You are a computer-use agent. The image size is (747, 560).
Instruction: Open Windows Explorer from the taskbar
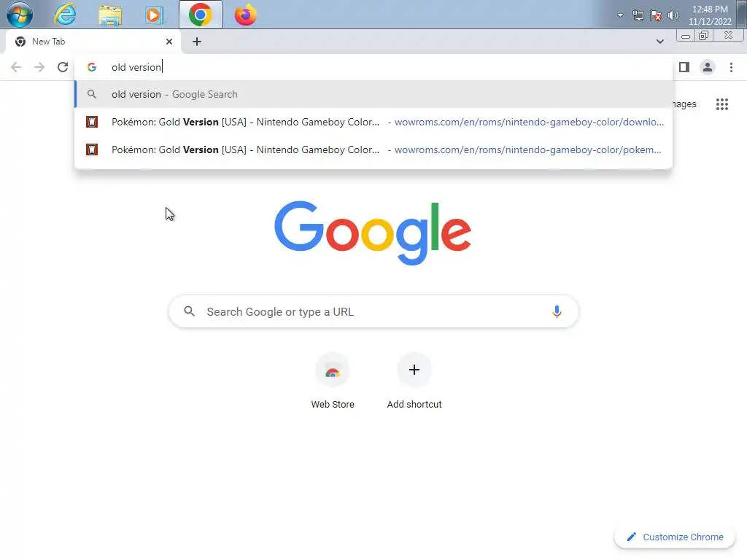(110, 15)
